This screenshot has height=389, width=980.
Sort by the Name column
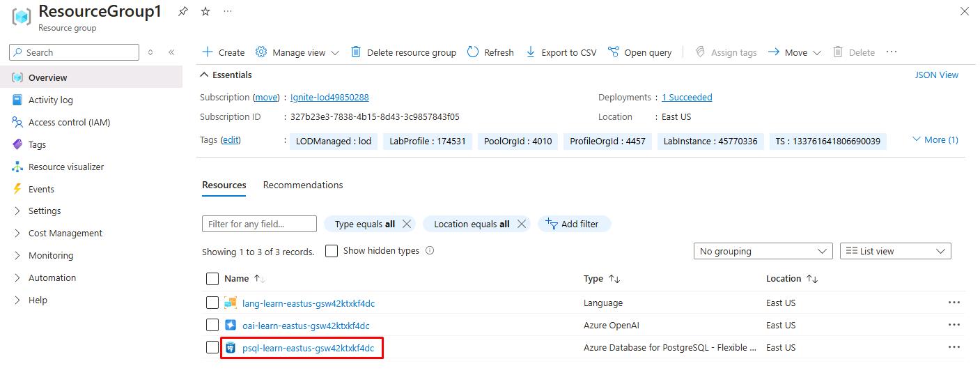(244, 278)
